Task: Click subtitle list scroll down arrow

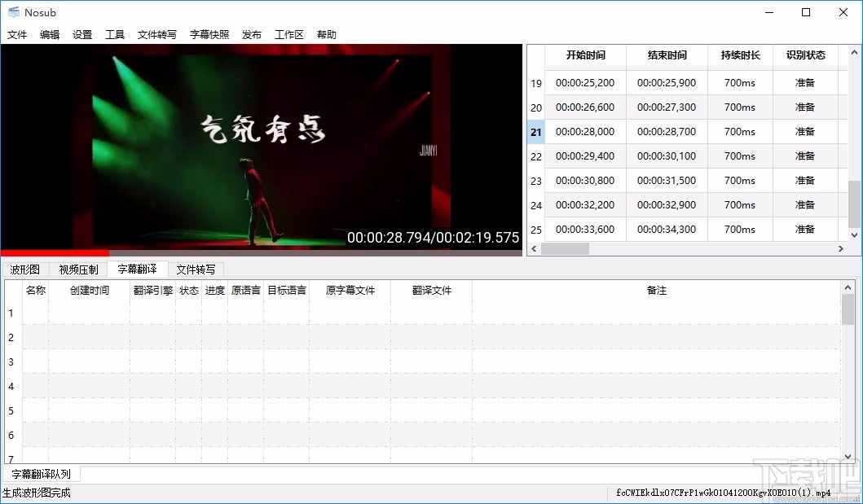Action: [854, 235]
